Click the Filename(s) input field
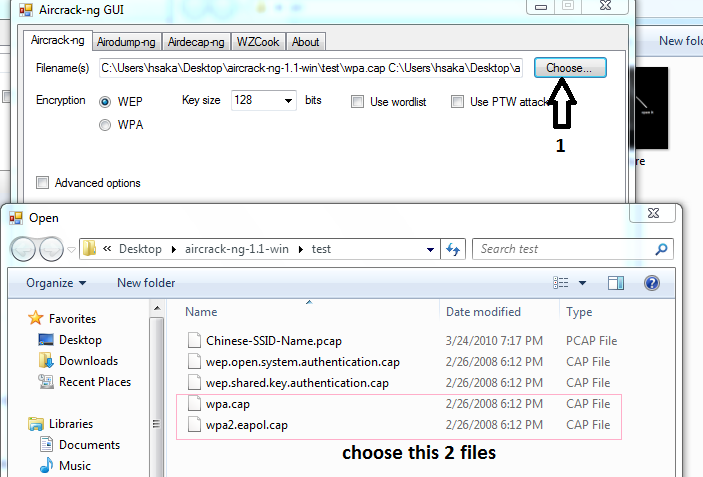Image resolution: width=703 pixels, height=477 pixels. coord(311,68)
